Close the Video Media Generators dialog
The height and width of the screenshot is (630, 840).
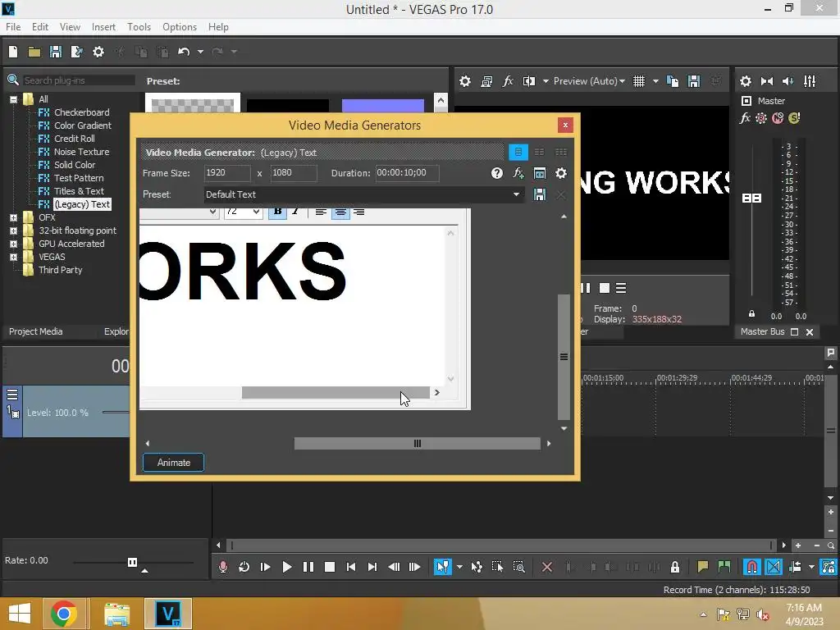tap(565, 125)
